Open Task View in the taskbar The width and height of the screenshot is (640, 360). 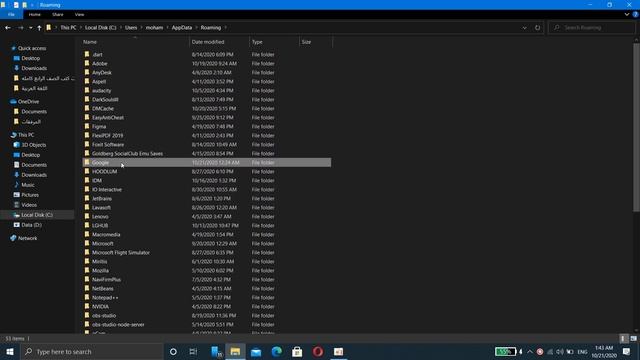193,351
